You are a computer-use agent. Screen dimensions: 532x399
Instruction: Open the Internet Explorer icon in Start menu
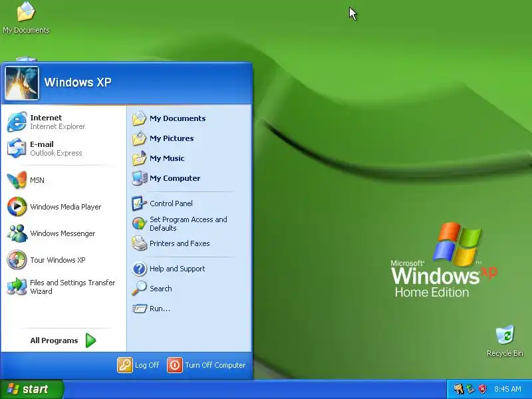tap(17, 122)
